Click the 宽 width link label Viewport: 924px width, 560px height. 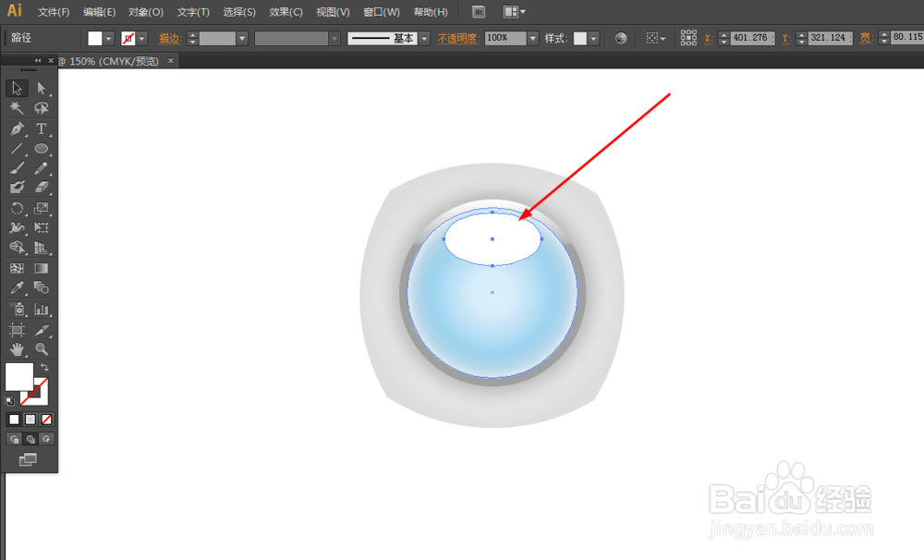866,39
